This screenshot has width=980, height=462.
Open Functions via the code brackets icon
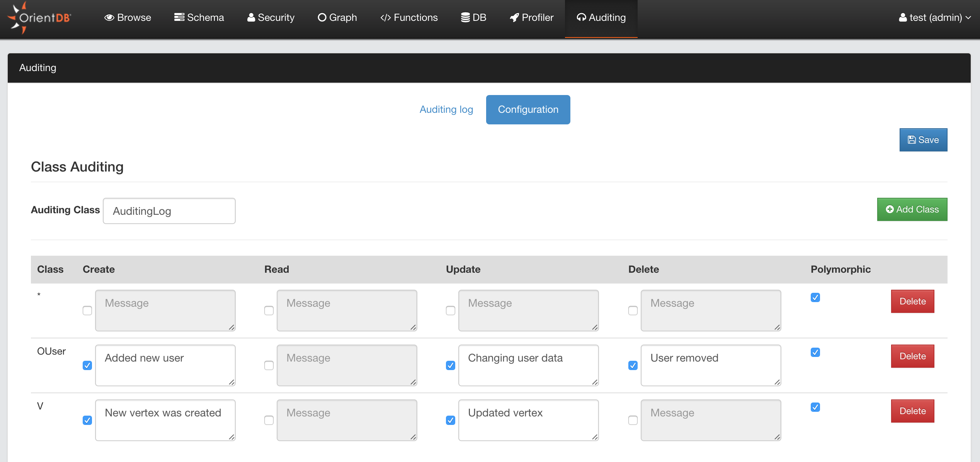click(385, 18)
